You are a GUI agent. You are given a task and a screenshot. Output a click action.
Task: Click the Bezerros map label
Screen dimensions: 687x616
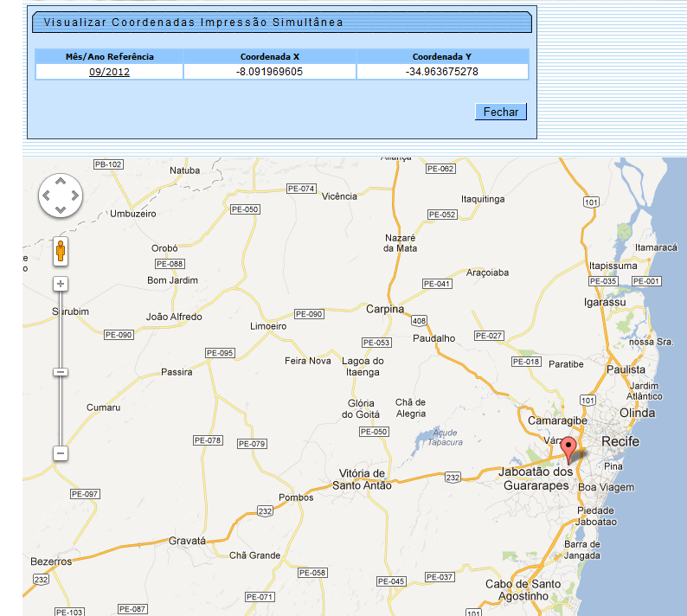[x=51, y=561]
